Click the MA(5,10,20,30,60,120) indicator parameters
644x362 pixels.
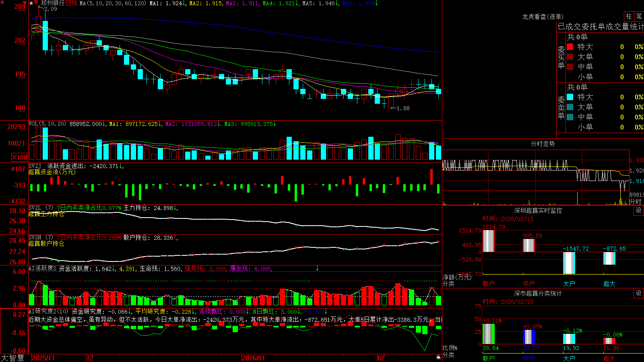tap(113, 3)
